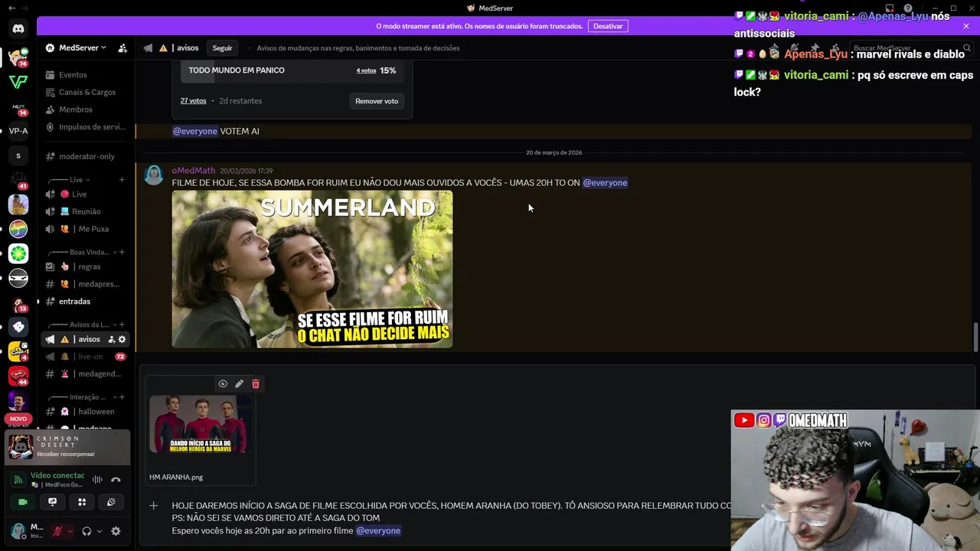Open the medagend channel
Image resolution: width=980 pixels, height=551 pixels.
84,374
